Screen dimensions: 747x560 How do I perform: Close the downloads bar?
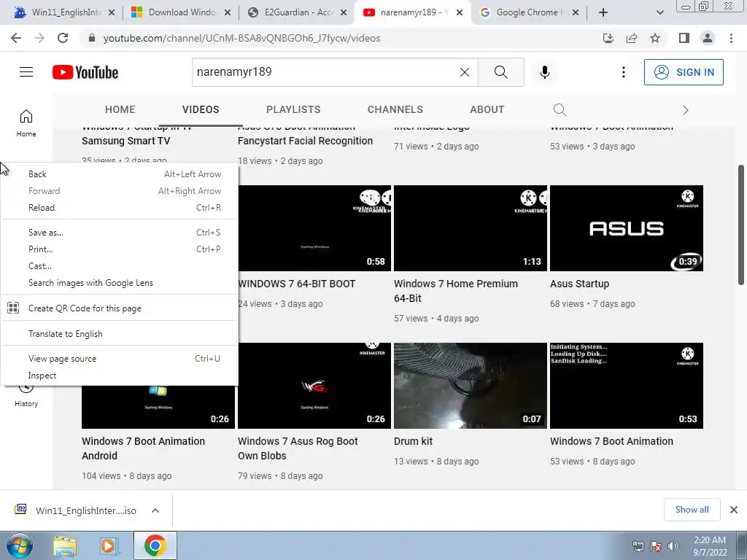(734, 510)
